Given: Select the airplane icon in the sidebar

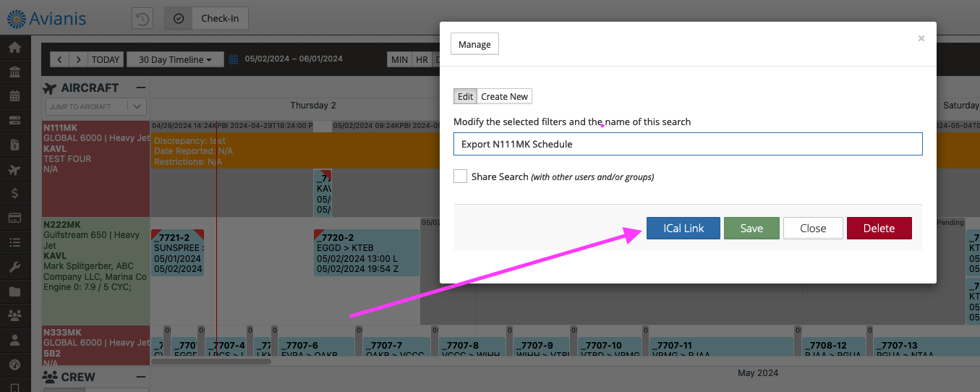Looking at the screenshot, I should pyautogui.click(x=14, y=169).
